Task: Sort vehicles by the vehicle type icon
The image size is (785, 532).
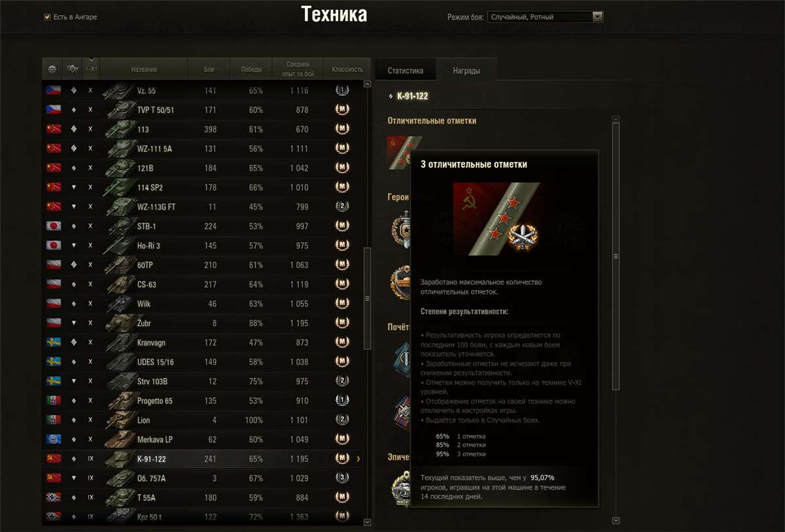Action: point(72,69)
